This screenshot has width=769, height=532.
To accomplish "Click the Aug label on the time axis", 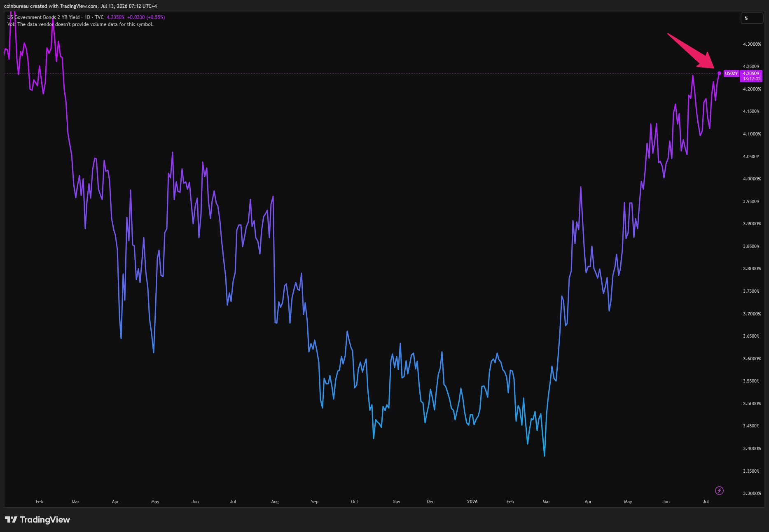I will 275,502.
